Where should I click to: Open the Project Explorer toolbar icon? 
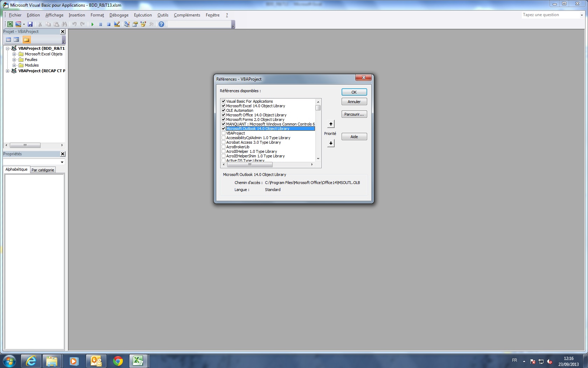(127, 24)
